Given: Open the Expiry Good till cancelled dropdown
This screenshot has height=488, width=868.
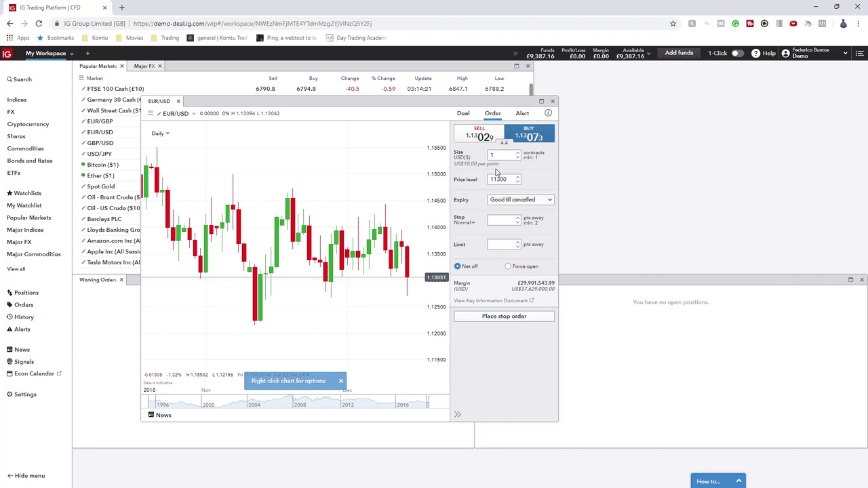Looking at the screenshot, I should (x=521, y=200).
